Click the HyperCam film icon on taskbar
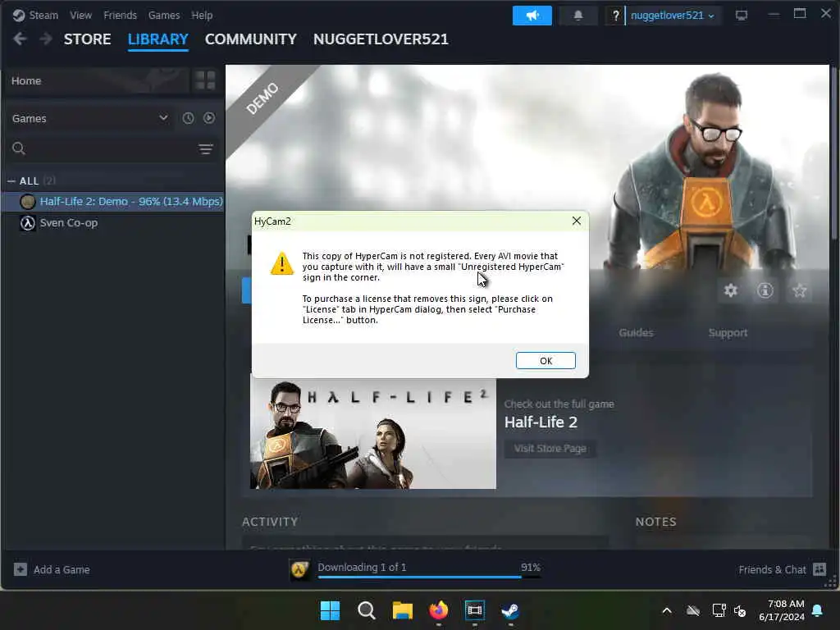The image size is (840, 630). click(475, 610)
